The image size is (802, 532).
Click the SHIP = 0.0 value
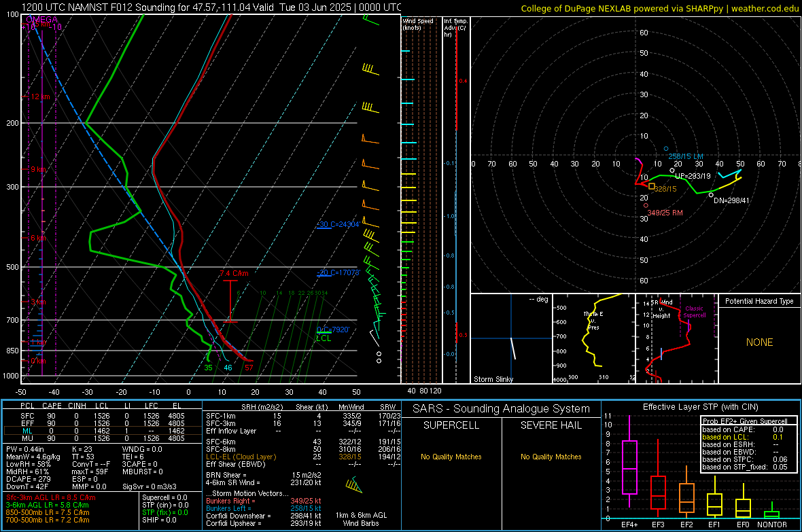click(x=159, y=520)
